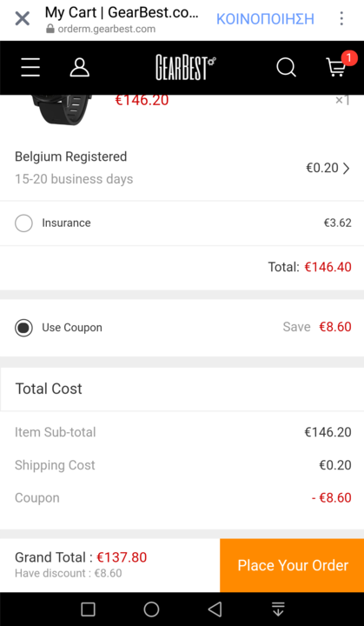The height and width of the screenshot is (626, 364).
Task: Tap the orderm.gearbest.com address text
Action: click(107, 30)
